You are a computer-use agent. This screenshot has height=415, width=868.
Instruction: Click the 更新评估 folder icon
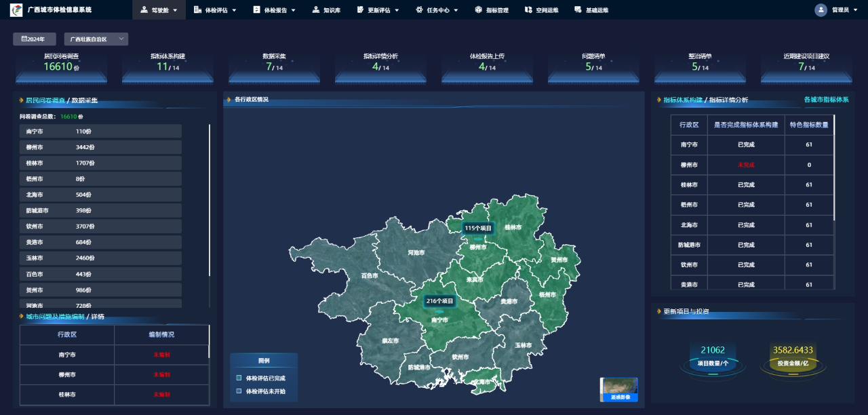359,10
